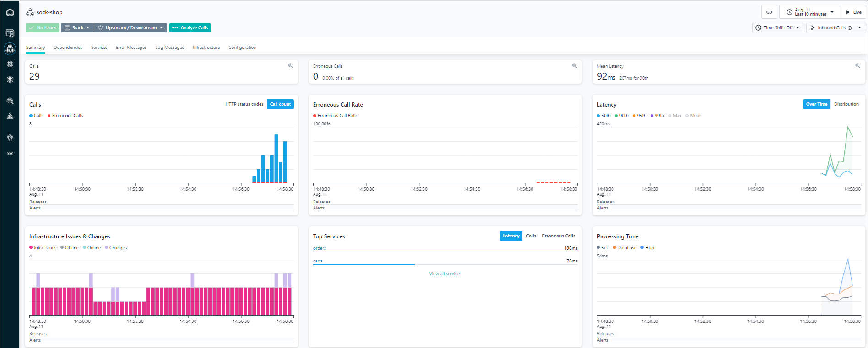Open the Settings gear sidebar icon
This screenshot has height=348, width=868.
[x=10, y=138]
